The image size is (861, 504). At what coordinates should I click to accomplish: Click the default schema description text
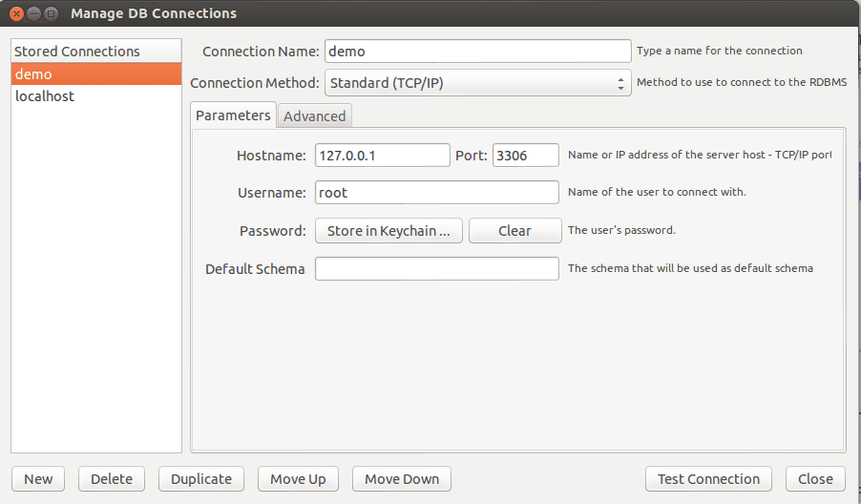[690, 268]
